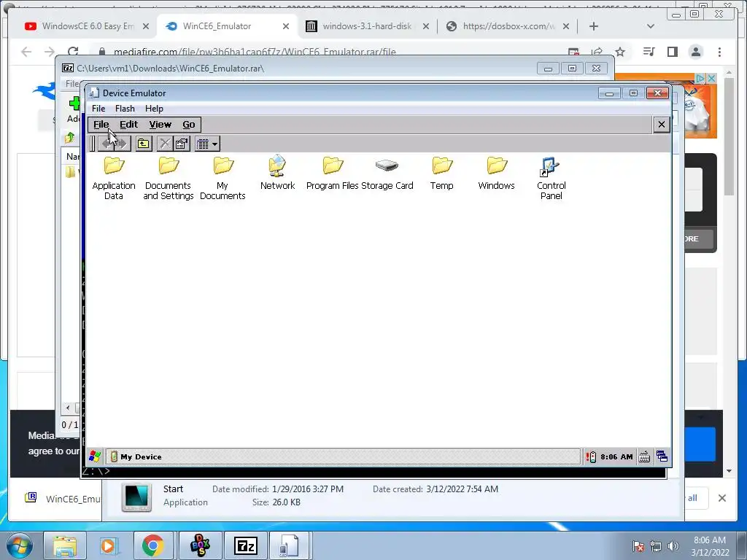Click the WinCE6_Emu download item
747x560 pixels.
(62, 499)
